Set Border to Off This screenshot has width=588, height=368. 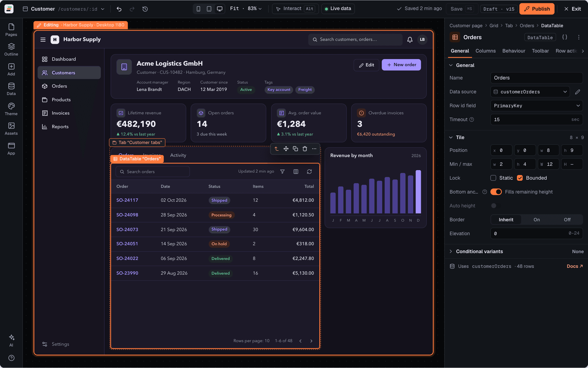point(567,220)
